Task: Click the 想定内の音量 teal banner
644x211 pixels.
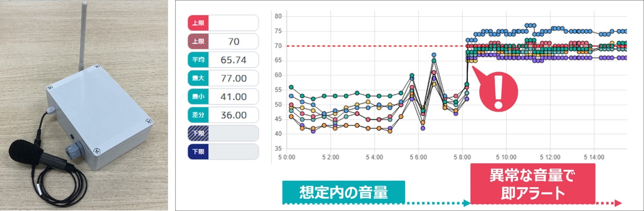Action: point(343,192)
